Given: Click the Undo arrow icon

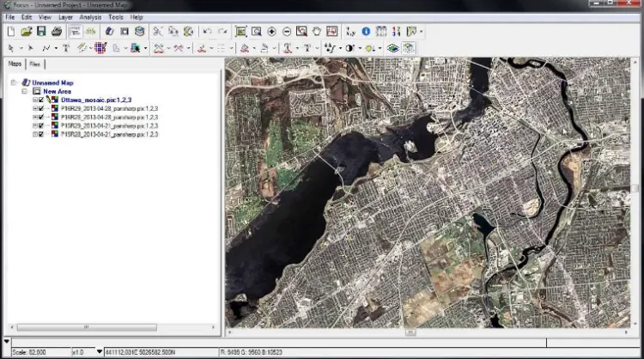Looking at the screenshot, I should tap(208, 32).
